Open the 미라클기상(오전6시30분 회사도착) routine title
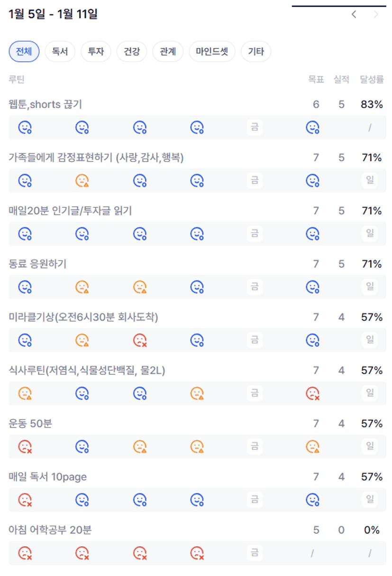Image resolution: width=392 pixels, height=576 pixels. 83,317
